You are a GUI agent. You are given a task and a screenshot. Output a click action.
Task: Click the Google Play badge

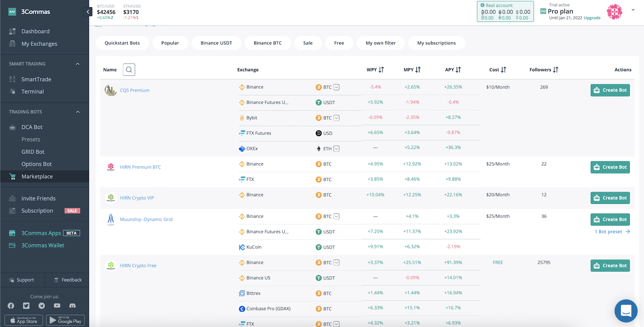point(65,320)
